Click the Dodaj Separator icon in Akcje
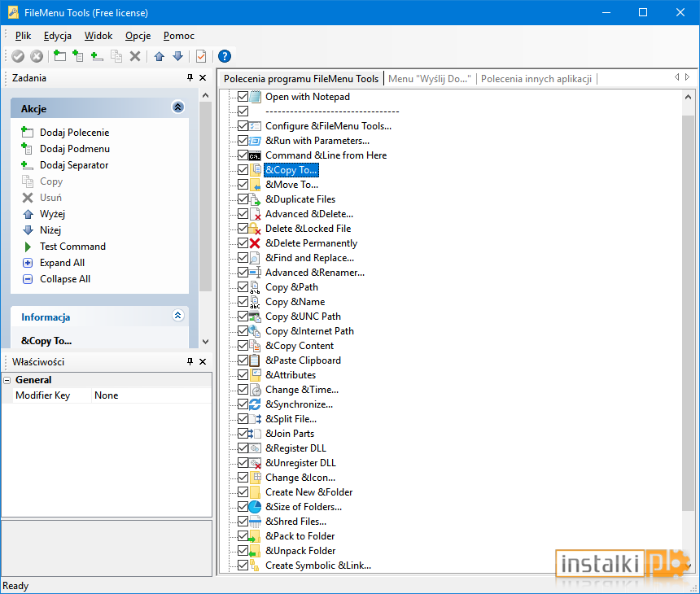This screenshot has width=700, height=594. (27, 165)
